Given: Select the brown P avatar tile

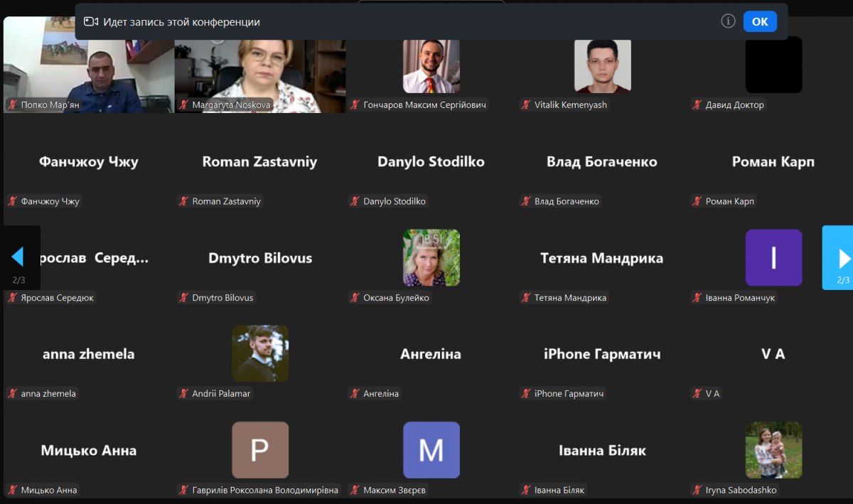Looking at the screenshot, I should (x=260, y=450).
